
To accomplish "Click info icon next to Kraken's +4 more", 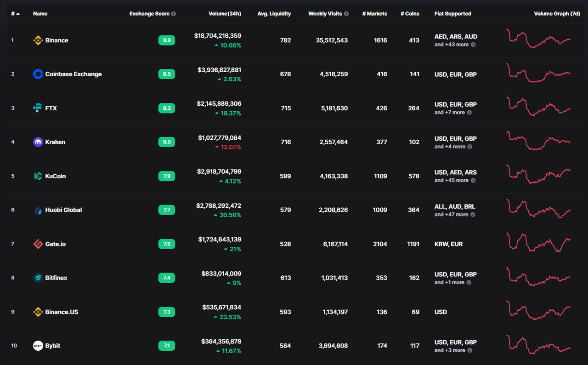I will (470, 147).
